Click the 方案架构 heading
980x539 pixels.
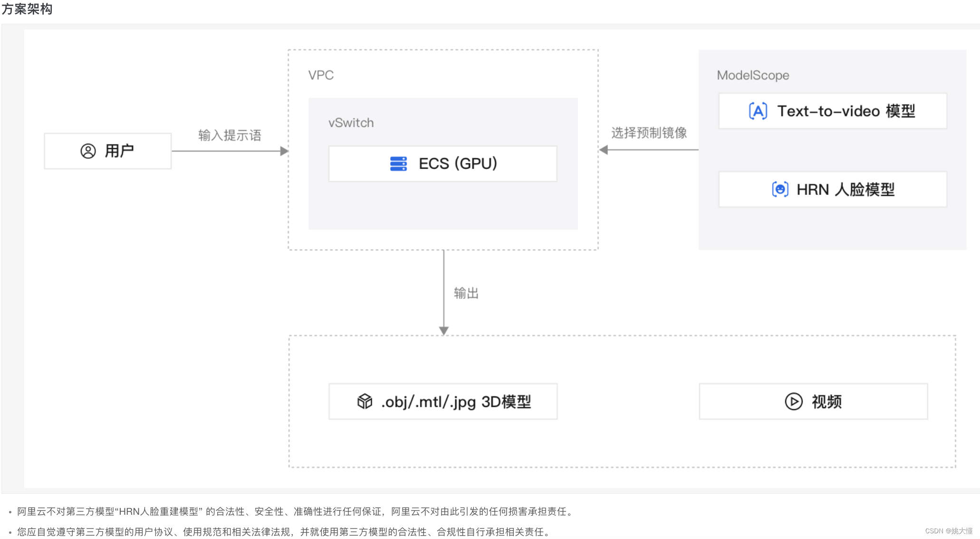[27, 9]
